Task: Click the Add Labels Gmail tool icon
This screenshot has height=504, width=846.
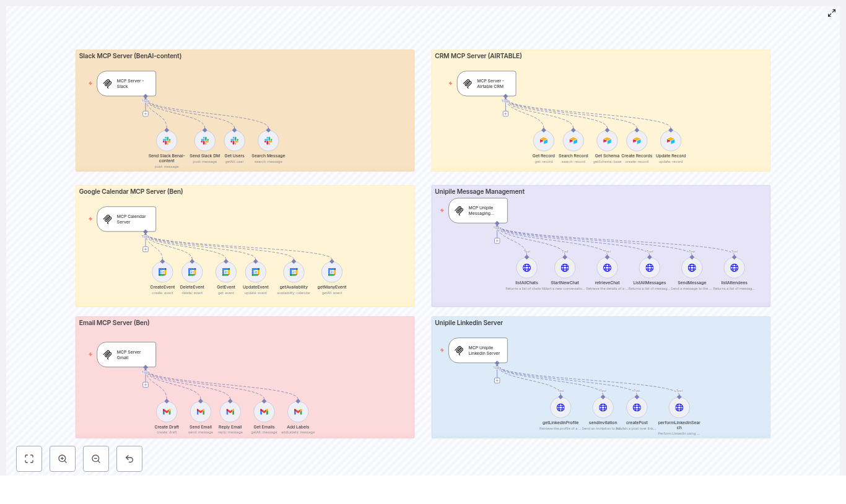Action: 298,411
